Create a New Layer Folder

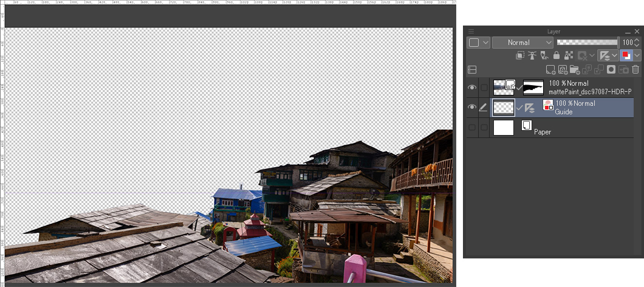[x=575, y=70]
